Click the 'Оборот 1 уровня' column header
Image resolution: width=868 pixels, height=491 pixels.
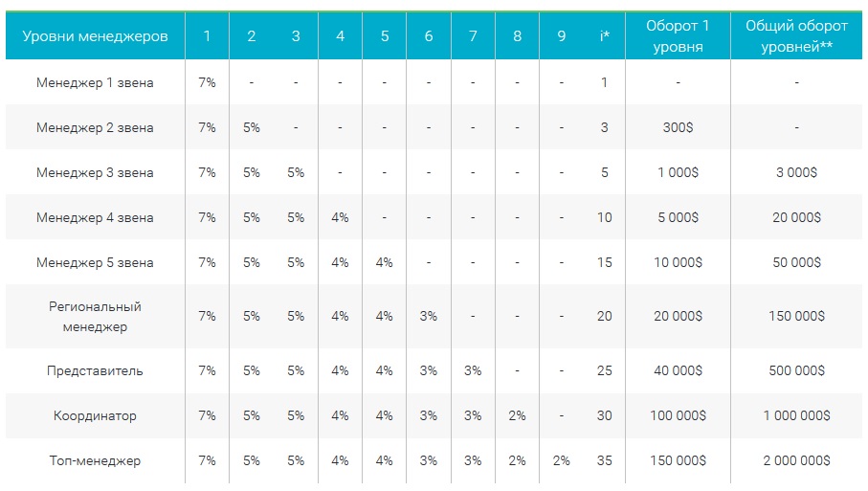[678, 36]
